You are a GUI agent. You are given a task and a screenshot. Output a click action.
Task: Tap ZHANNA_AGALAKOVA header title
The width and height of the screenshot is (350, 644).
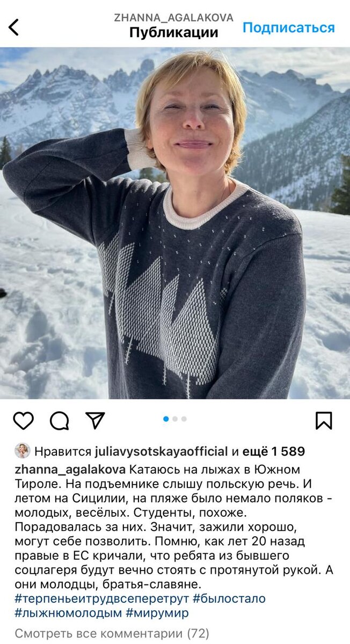(174, 18)
